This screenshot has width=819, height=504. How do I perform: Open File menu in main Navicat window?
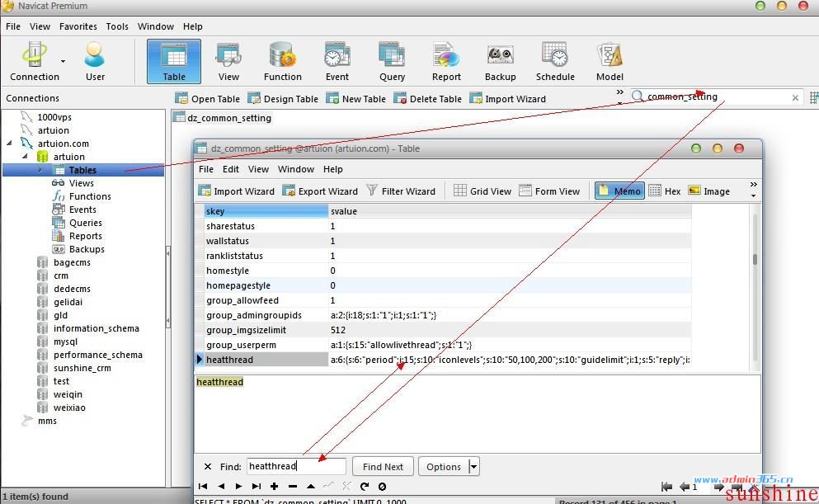coord(13,26)
